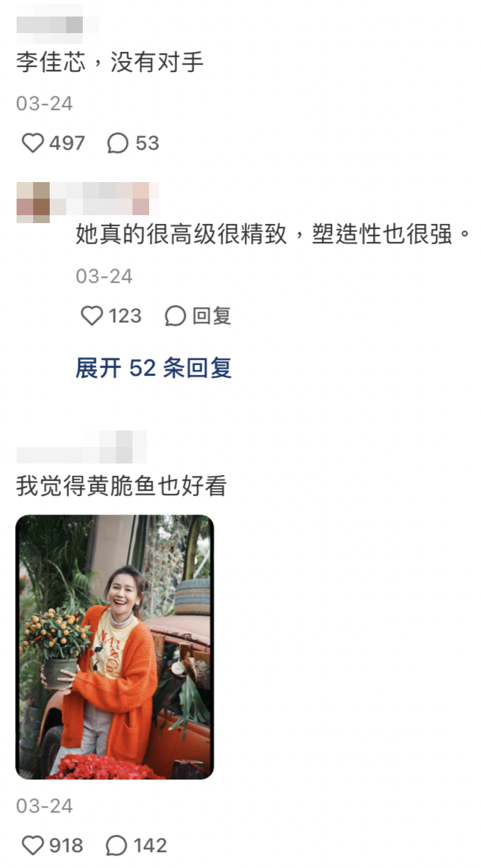Tap the comment text "我觉得黄脆鱼也好看"
Viewport: 481px width, 868px height.
click(121, 487)
